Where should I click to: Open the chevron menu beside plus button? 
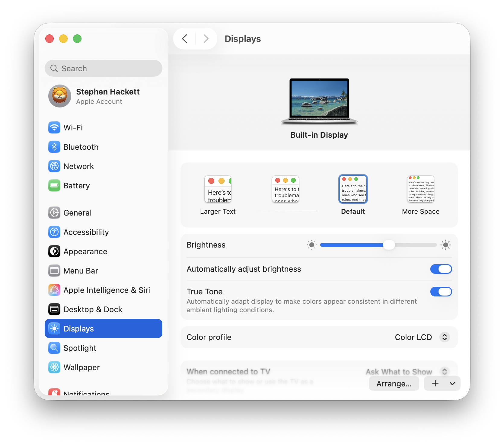click(452, 384)
